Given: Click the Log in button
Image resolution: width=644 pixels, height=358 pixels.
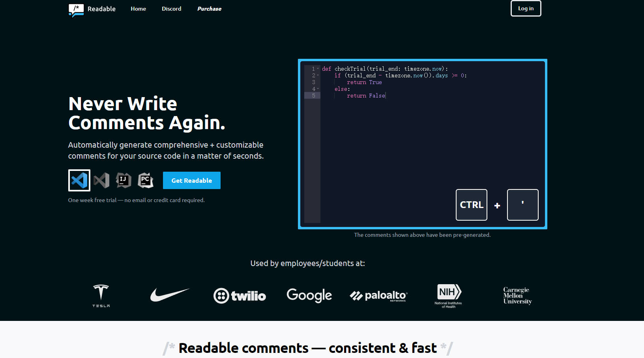Looking at the screenshot, I should coord(526,8).
